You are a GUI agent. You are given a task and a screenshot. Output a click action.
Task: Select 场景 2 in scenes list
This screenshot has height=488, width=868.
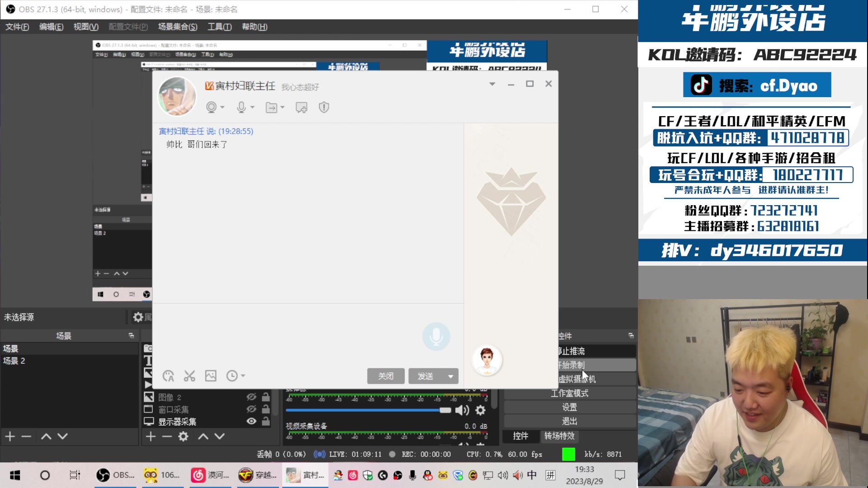(69, 361)
